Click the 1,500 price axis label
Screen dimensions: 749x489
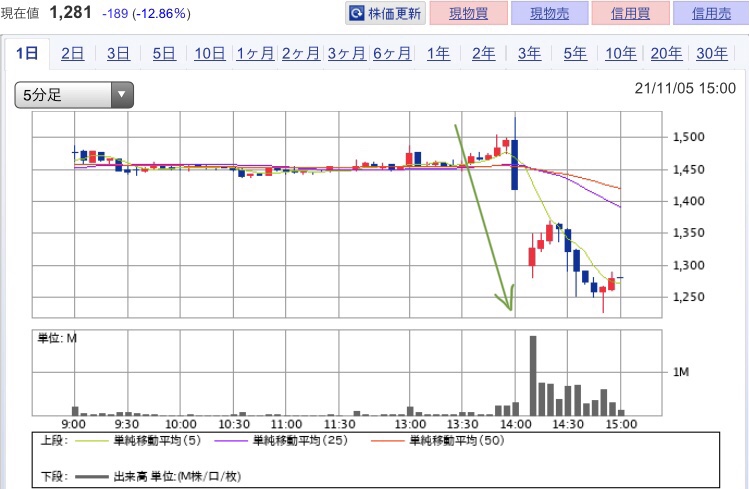[x=688, y=137]
